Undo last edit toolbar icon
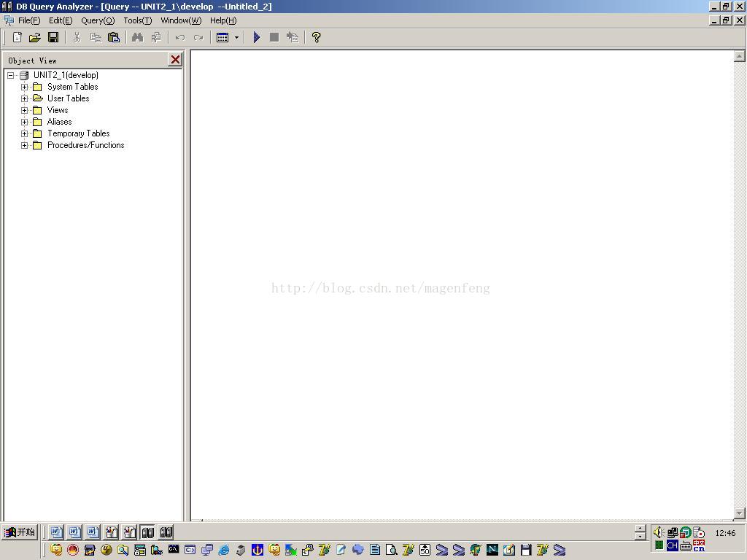The height and width of the screenshot is (560, 747). coord(180,37)
